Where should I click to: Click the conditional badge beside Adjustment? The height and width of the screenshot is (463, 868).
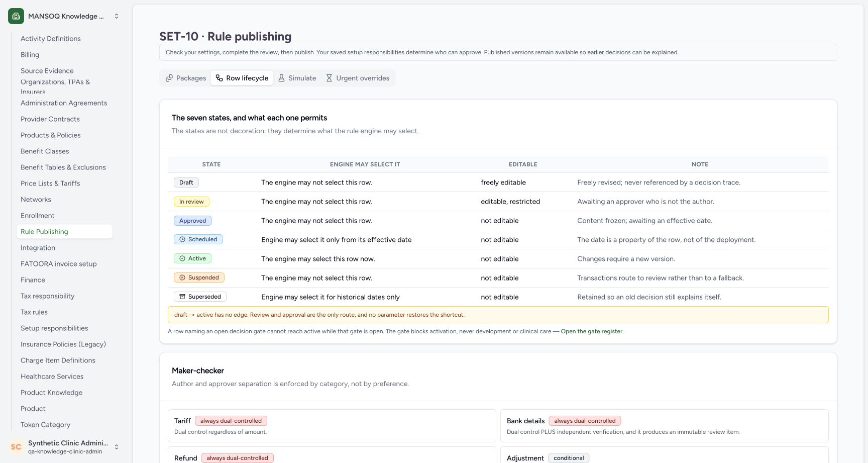pyautogui.click(x=569, y=458)
